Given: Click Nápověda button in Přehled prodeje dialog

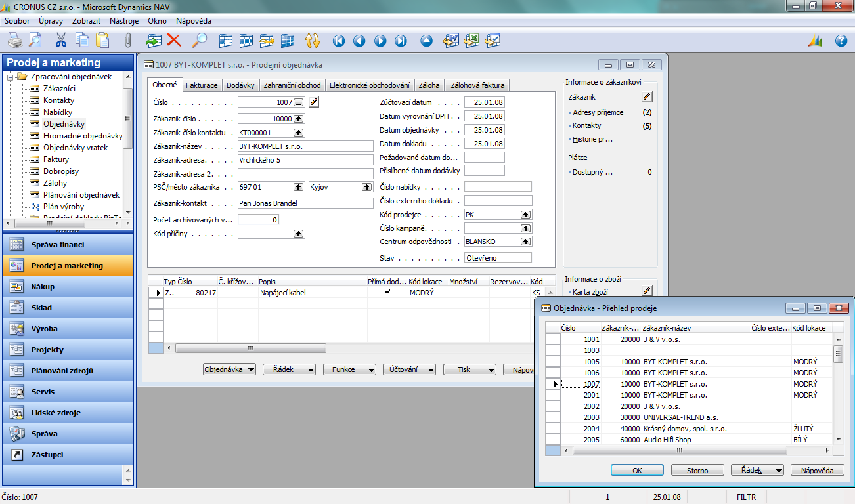Looking at the screenshot, I should 818,471.
